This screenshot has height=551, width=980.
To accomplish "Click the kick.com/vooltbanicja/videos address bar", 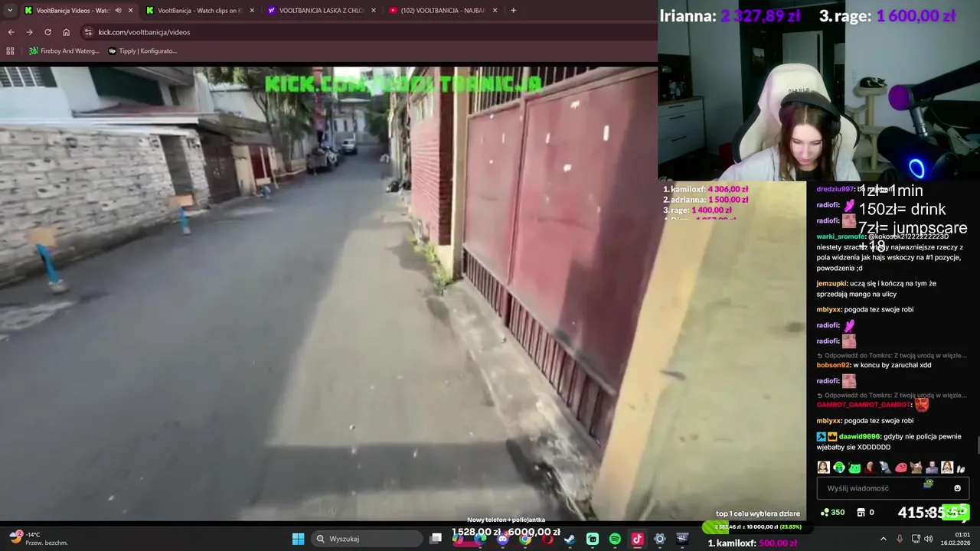I will [367, 32].
